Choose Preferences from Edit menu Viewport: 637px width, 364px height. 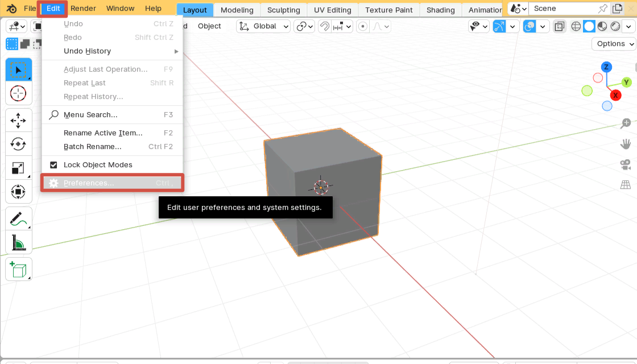pos(113,183)
